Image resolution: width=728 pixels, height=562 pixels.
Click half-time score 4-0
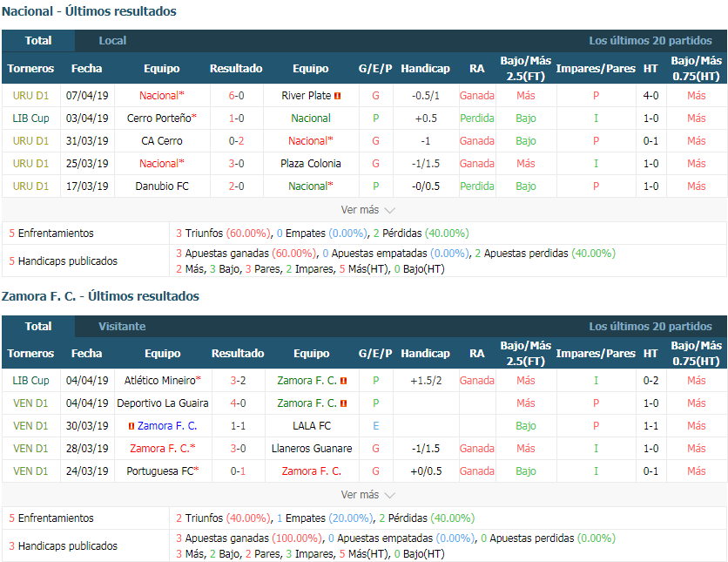650,96
